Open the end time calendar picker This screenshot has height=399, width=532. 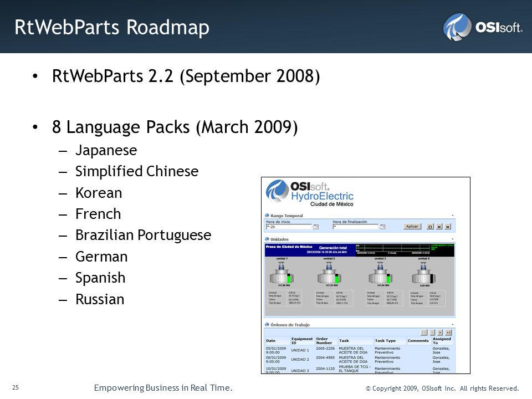(x=383, y=227)
